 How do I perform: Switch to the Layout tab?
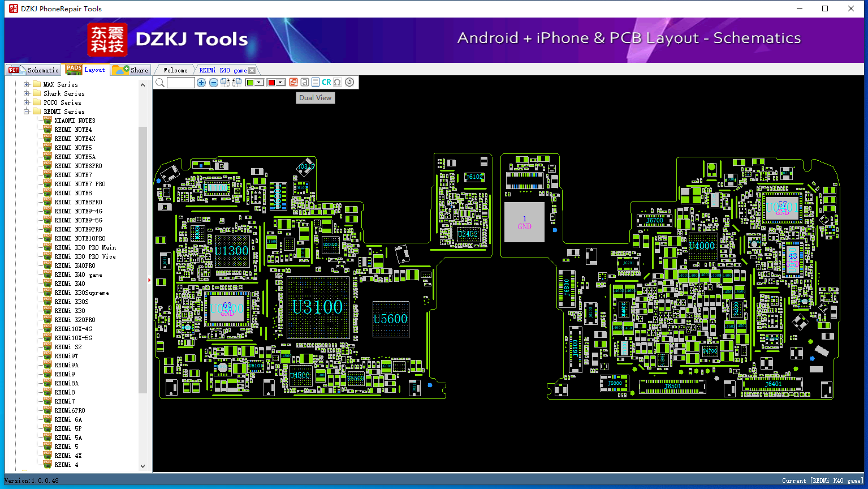point(85,70)
